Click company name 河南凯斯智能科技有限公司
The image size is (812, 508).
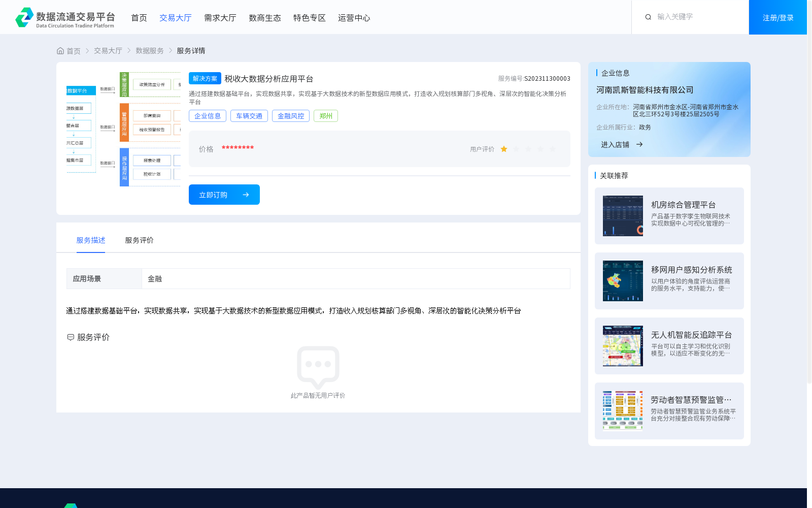(645, 90)
